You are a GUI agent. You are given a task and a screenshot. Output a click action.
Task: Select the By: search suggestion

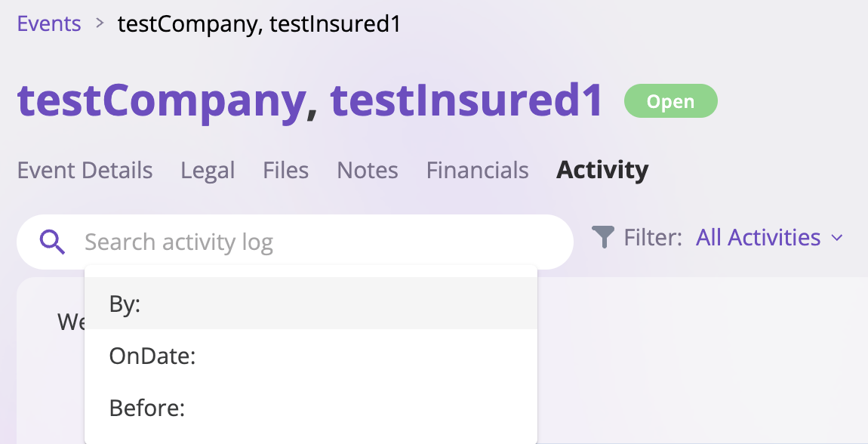[310, 304]
